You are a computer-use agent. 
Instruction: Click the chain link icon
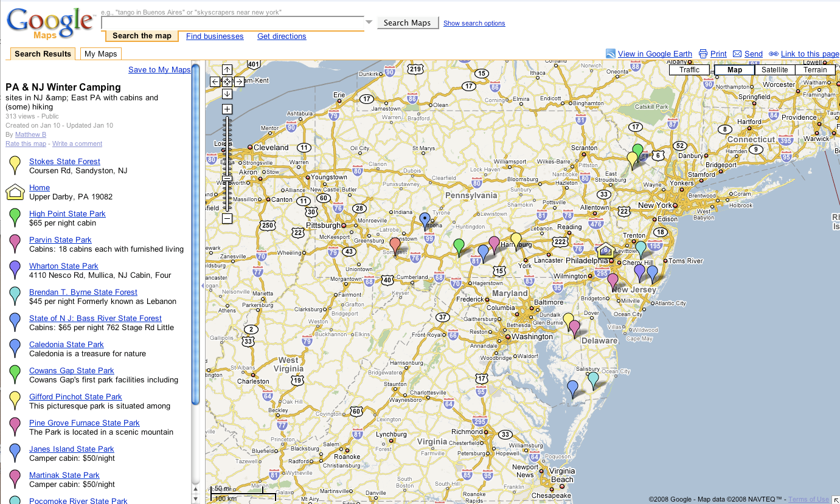pyautogui.click(x=774, y=54)
